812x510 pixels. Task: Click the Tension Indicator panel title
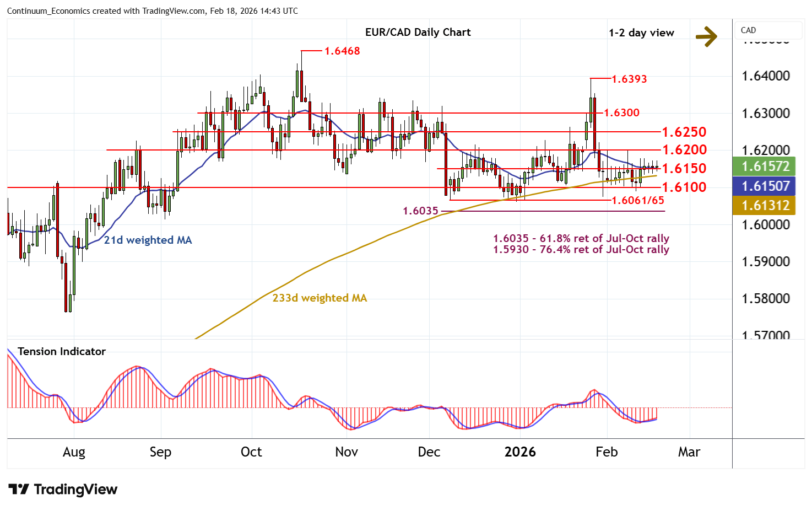61,351
